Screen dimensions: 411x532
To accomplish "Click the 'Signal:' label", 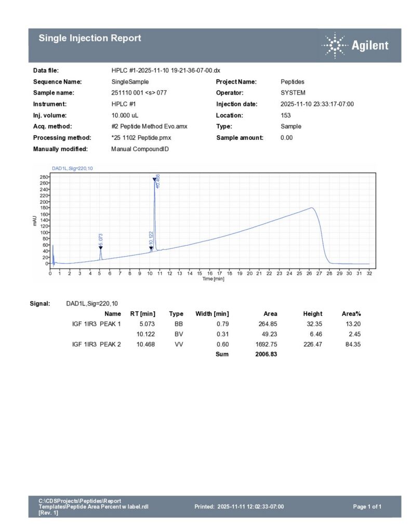I will 40,303.
